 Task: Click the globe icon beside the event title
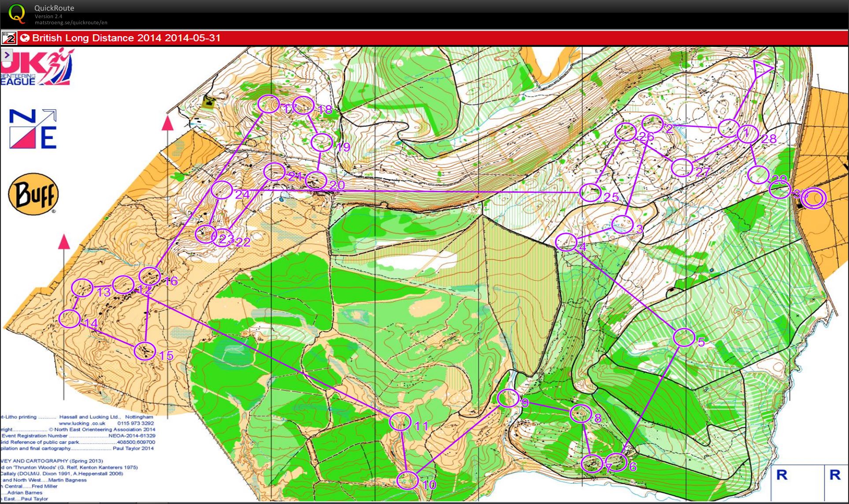click(25, 38)
